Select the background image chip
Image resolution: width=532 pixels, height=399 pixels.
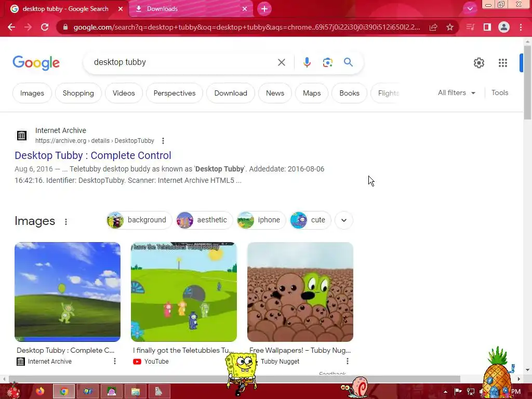tap(139, 220)
